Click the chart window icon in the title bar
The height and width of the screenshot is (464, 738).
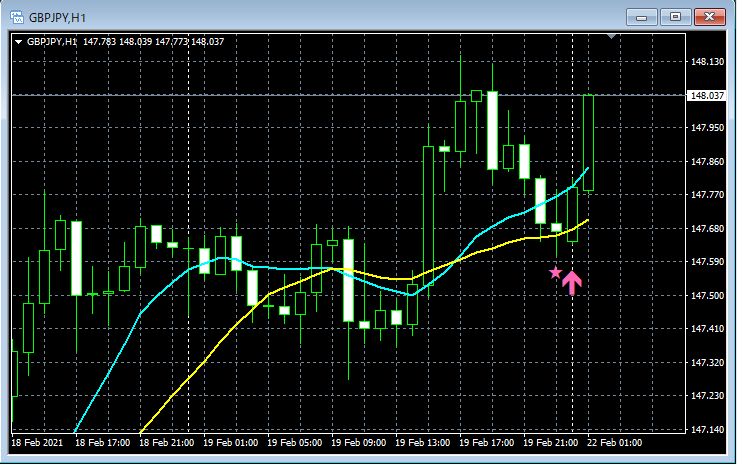(x=17, y=17)
